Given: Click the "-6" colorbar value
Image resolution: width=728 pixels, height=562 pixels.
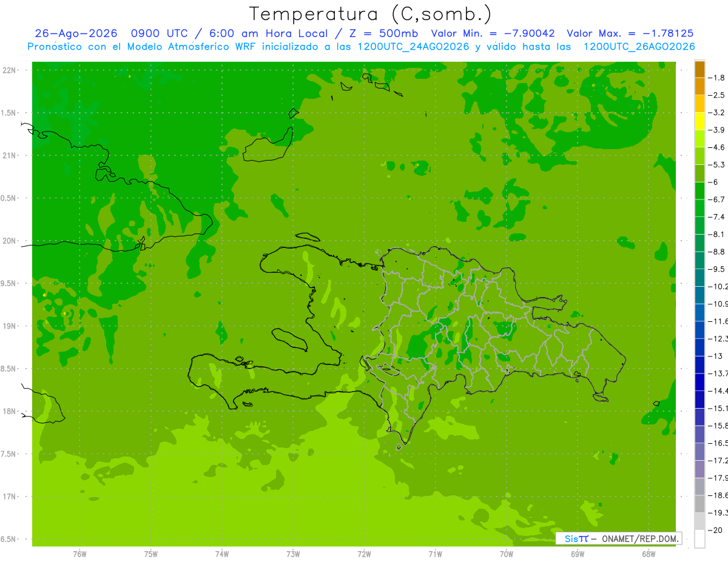Looking at the screenshot, I should click(714, 182).
